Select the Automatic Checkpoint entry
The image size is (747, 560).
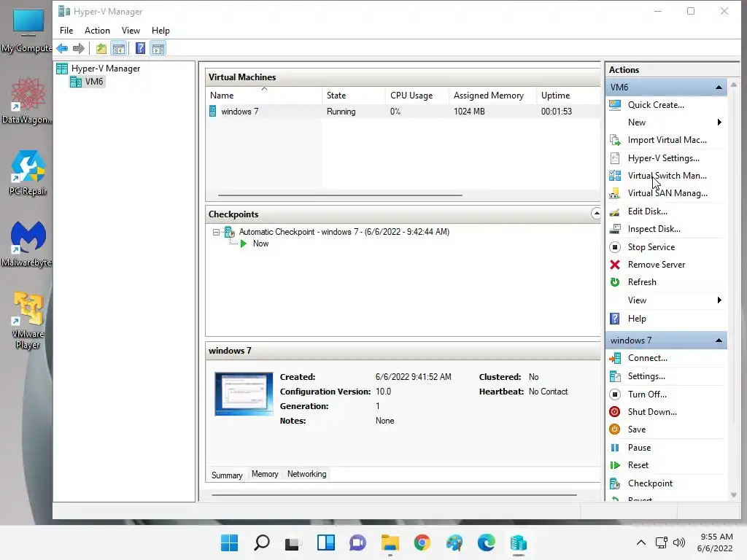(344, 232)
